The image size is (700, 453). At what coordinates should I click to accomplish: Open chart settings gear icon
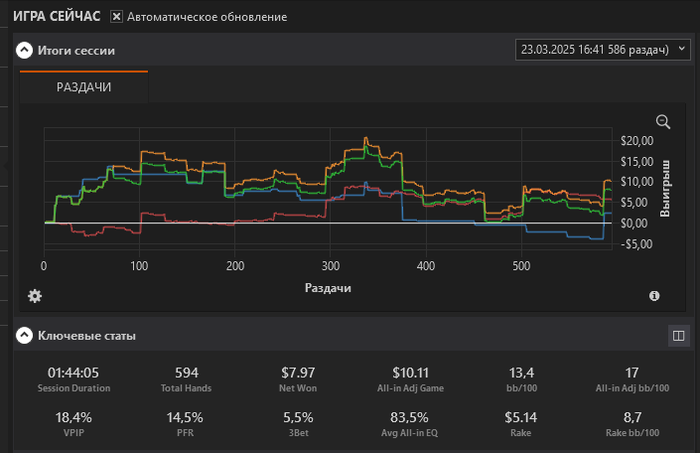point(35,296)
